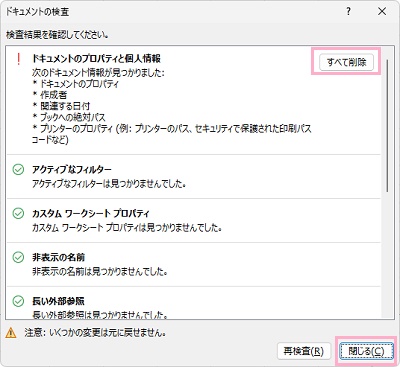This screenshot has height=367, width=400.
Task: Click the results list vertical scrollbar thumb
Action: pyautogui.click(x=387, y=126)
